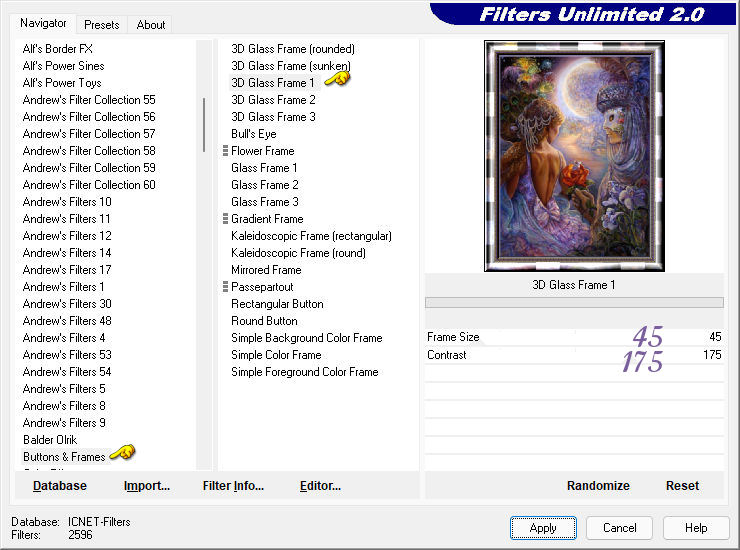
Task: Select Andrew's Filter Collection 60
Action: [89, 185]
